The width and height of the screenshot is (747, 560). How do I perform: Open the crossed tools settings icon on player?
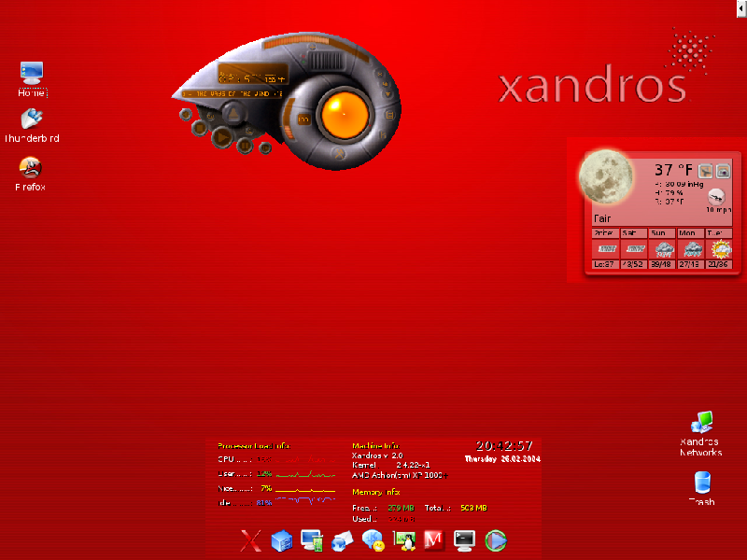pyautogui.click(x=339, y=153)
